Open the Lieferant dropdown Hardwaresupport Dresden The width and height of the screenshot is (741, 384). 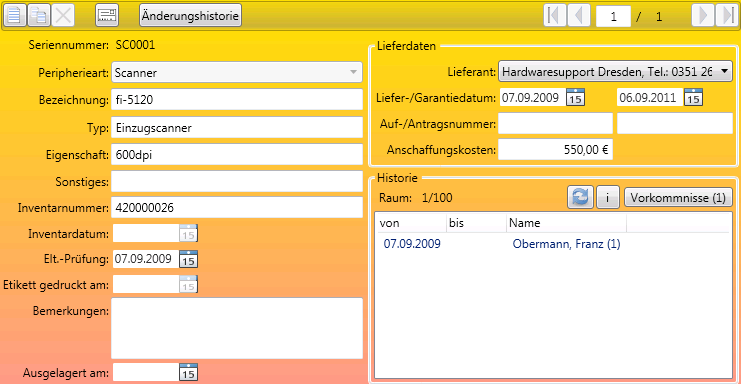tap(615, 71)
